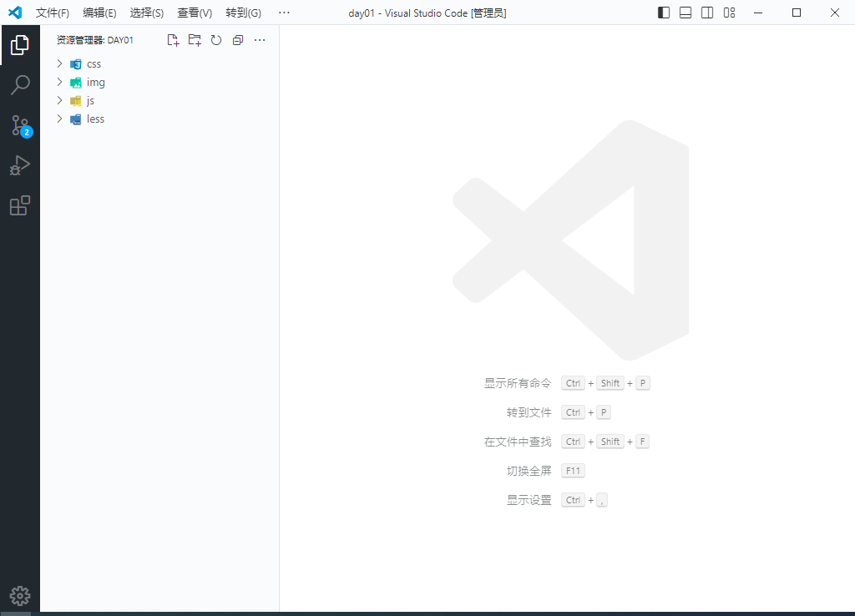Open the Manage gear at activity bar bottom
The image size is (855, 616).
pos(20,596)
